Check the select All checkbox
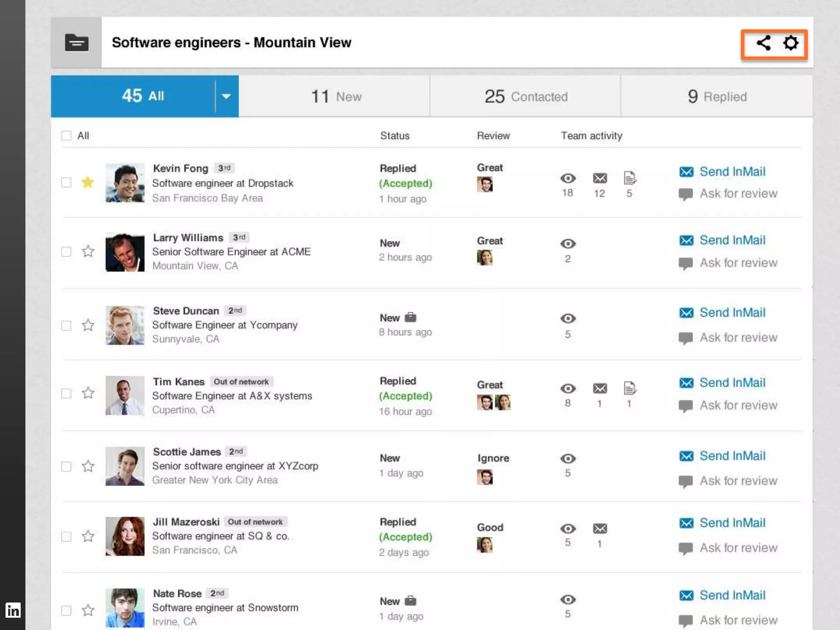Screen dimensions: 840x630 (x=66, y=136)
